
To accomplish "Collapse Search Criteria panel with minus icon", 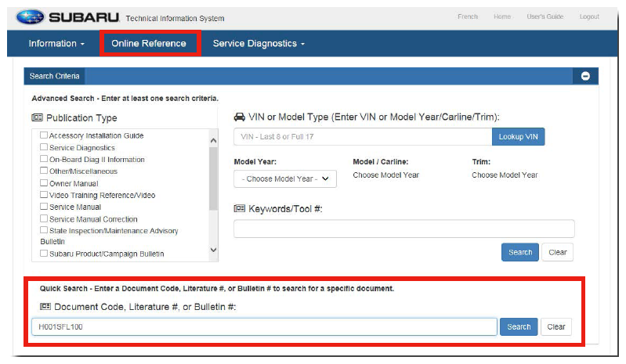I will tap(585, 76).
